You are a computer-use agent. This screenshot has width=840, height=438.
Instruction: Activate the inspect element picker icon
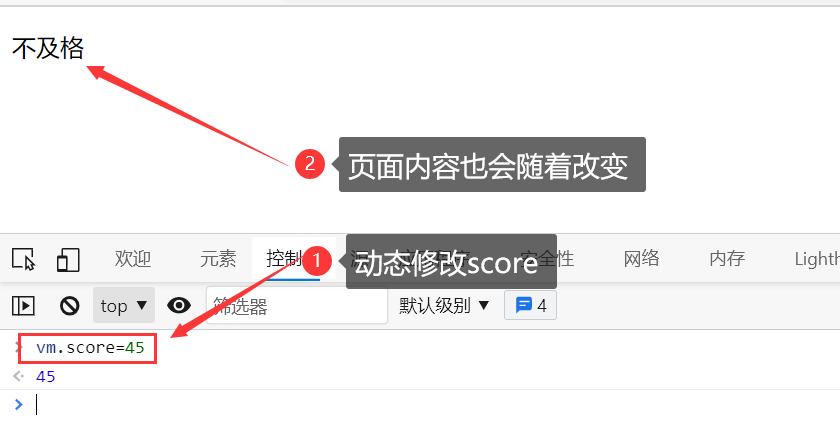pyautogui.click(x=24, y=260)
